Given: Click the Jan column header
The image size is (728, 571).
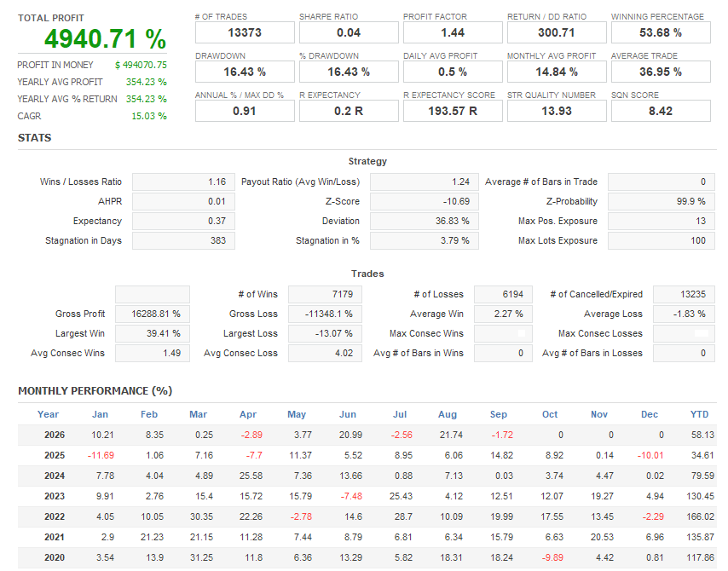Looking at the screenshot, I should (100, 414).
